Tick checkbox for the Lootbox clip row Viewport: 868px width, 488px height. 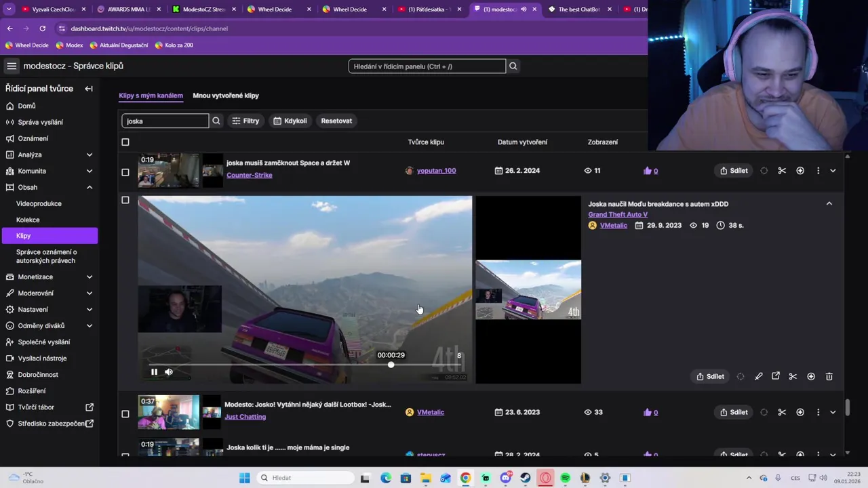point(125,414)
